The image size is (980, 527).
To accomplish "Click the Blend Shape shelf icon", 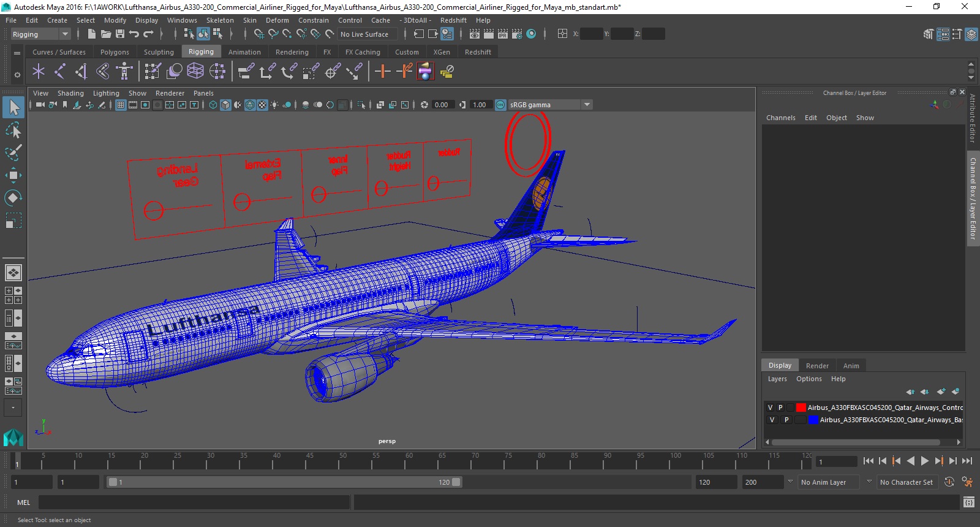I will point(175,72).
